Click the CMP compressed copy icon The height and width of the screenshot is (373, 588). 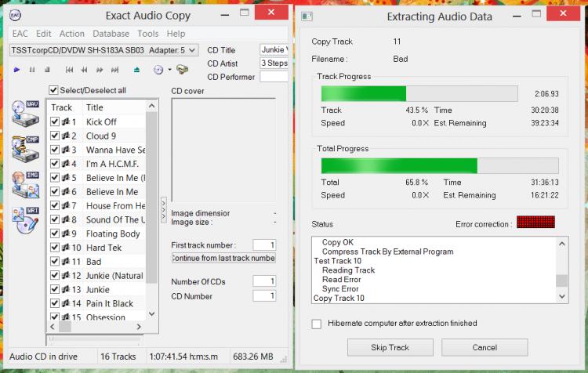[x=26, y=147]
